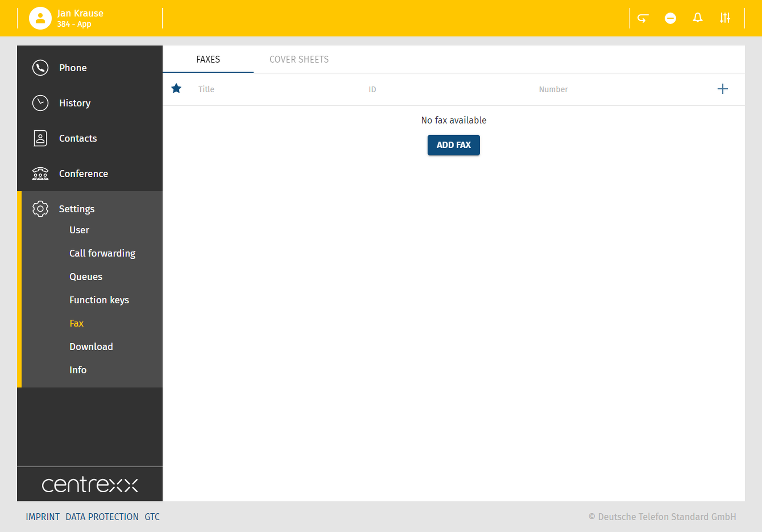
Task: Select the Faxes tab
Action: pyautogui.click(x=208, y=59)
